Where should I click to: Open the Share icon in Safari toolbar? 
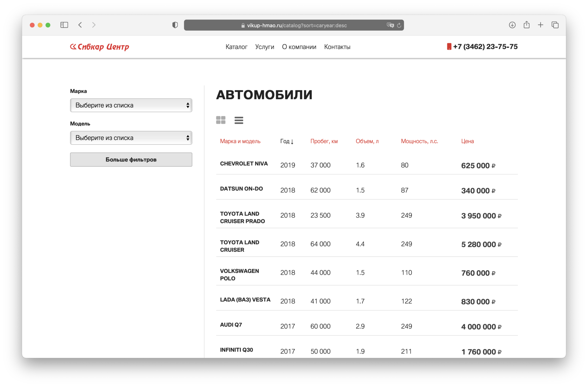click(526, 24)
